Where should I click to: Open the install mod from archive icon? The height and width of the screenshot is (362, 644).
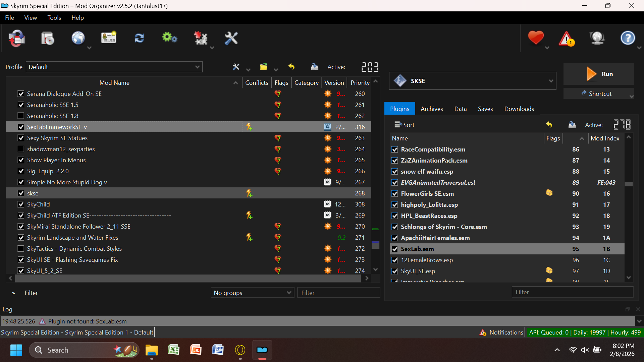pyautogui.click(x=47, y=38)
